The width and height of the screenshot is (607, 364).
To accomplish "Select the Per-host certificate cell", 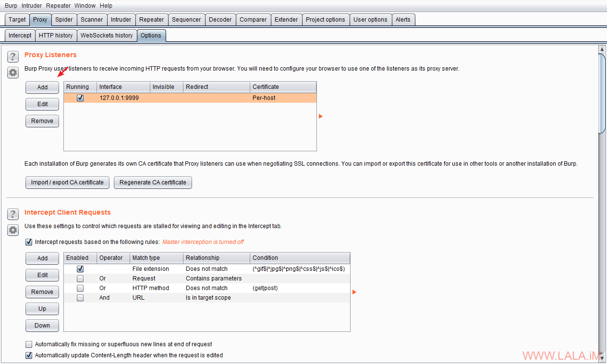I will tap(283, 97).
